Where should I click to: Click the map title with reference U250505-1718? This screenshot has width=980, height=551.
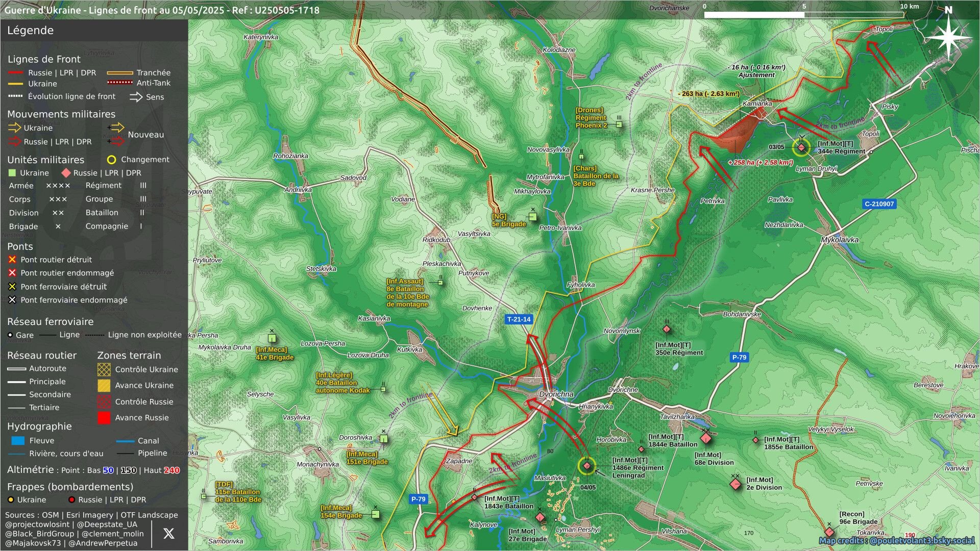[x=162, y=10]
